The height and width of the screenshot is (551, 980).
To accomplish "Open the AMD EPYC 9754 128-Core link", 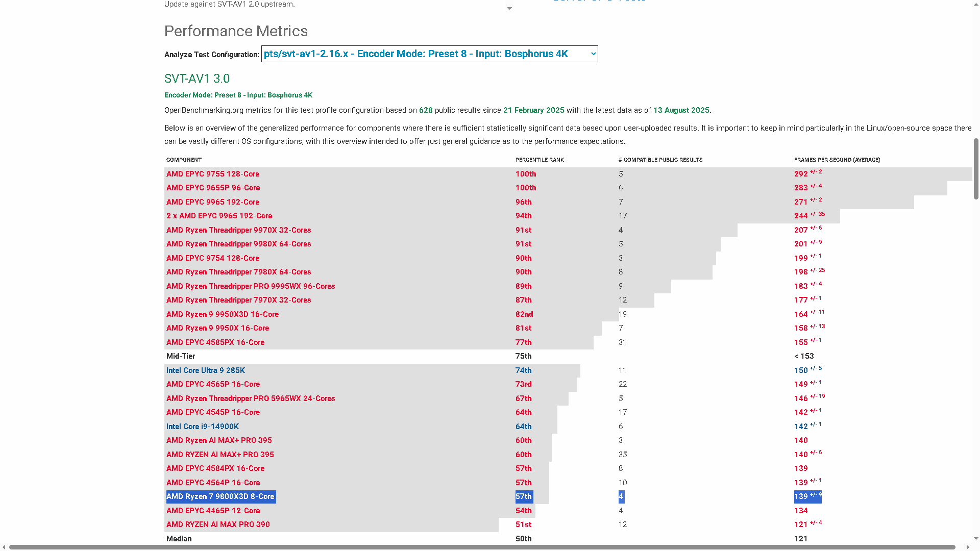I will click(x=213, y=258).
